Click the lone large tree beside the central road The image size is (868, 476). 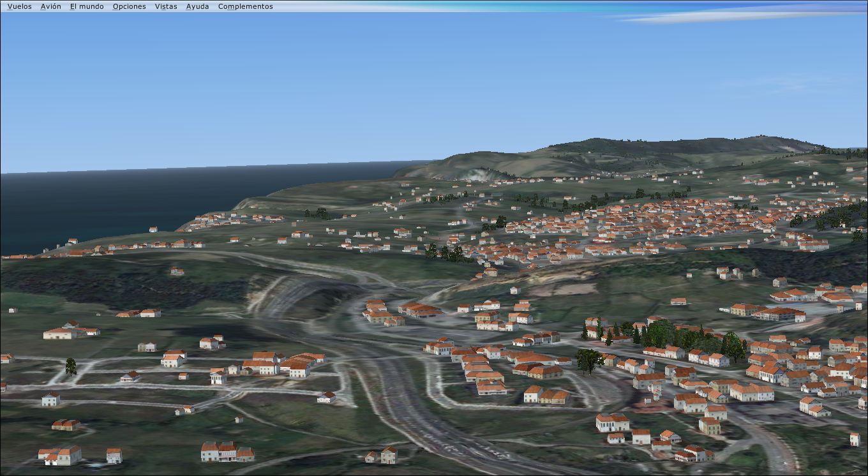(x=588, y=361)
